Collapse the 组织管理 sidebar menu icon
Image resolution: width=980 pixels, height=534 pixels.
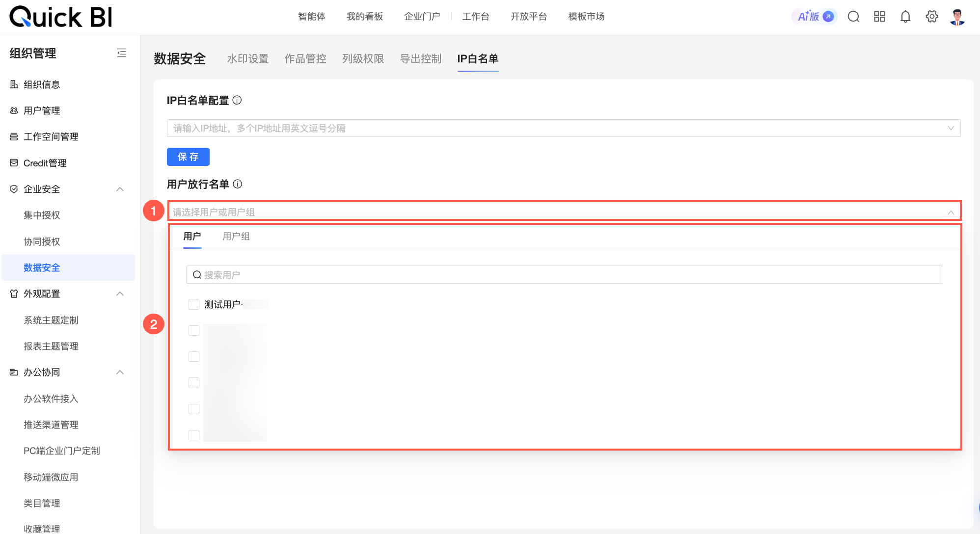click(122, 53)
